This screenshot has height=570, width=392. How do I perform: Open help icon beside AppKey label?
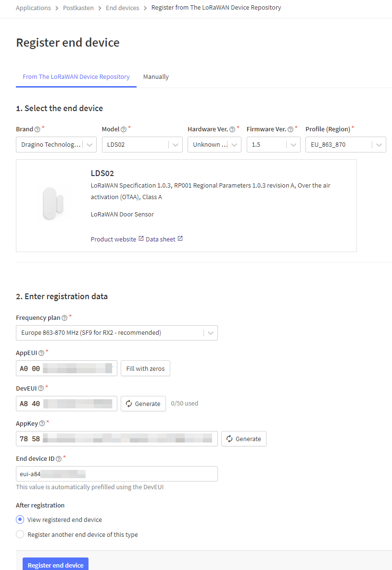coord(42,423)
